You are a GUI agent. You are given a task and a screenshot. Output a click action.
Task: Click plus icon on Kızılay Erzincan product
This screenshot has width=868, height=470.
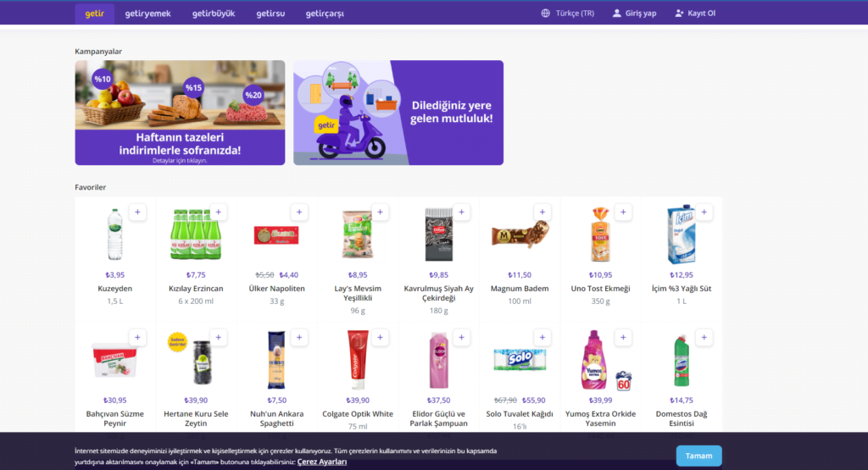(x=218, y=212)
